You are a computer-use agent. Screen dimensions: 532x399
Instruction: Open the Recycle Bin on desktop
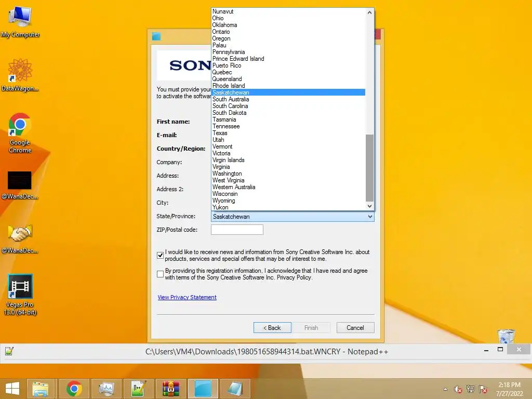(506, 337)
